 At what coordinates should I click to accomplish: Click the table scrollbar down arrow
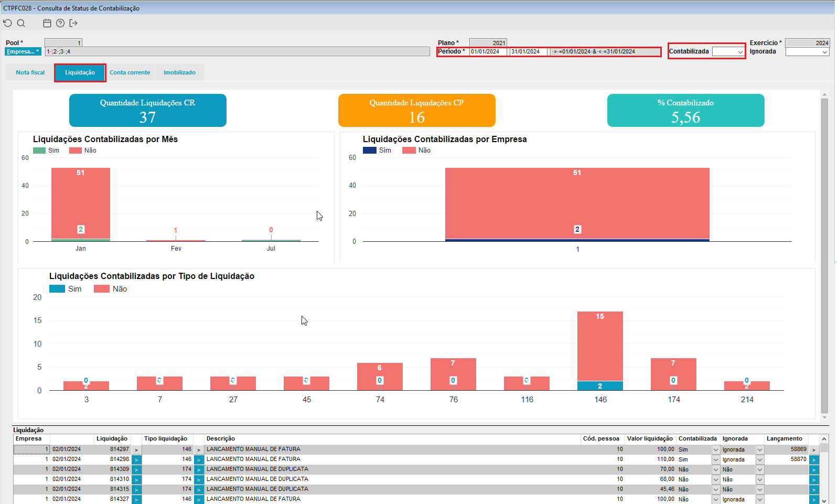click(824, 501)
